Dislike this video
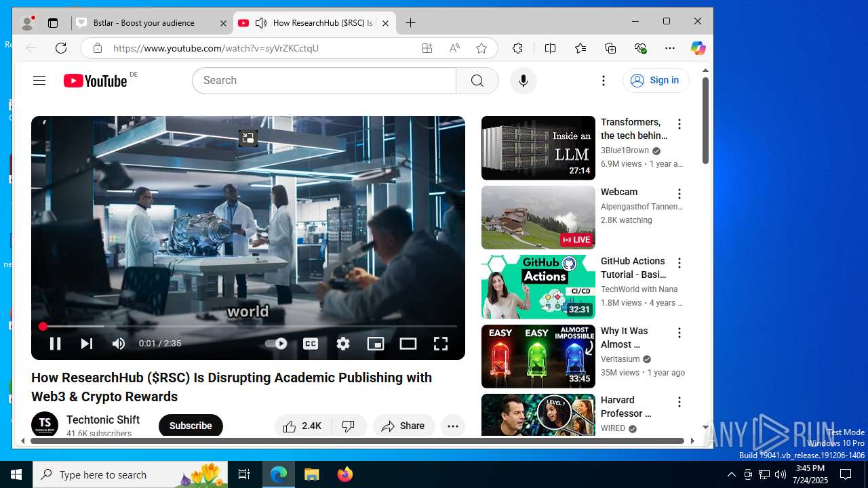868x488 pixels. tap(349, 426)
